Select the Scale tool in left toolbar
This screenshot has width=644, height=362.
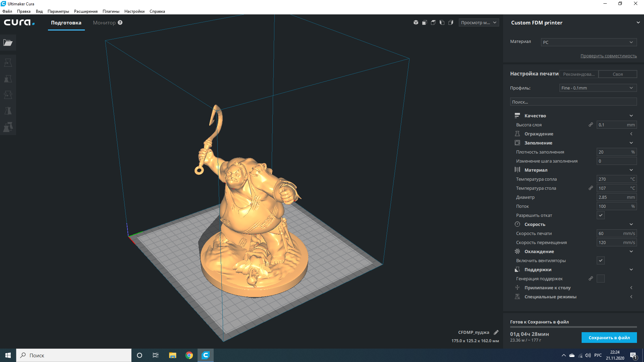click(x=8, y=79)
